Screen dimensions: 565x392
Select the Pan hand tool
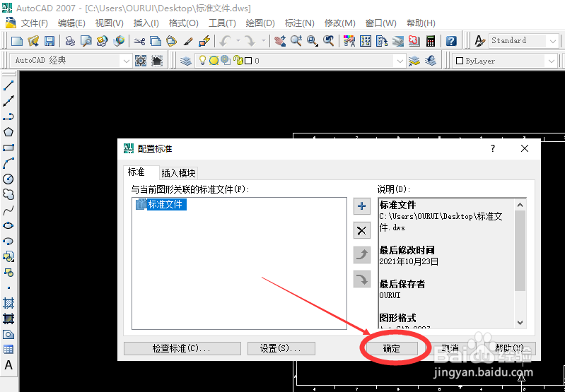tap(280, 41)
